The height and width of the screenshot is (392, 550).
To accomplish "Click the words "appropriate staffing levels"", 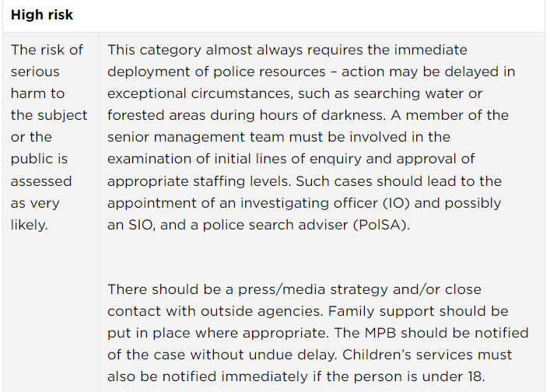I will click(196, 181).
